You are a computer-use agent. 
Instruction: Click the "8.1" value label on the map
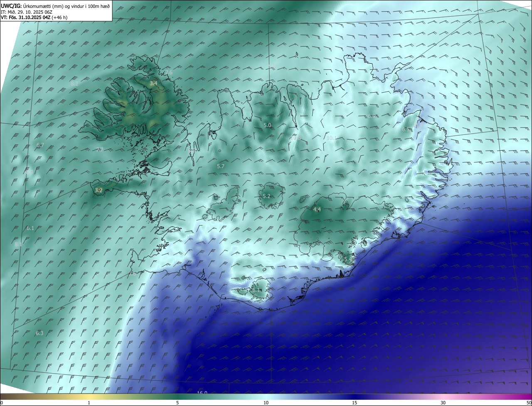pyautogui.click(x=18, y=245)
